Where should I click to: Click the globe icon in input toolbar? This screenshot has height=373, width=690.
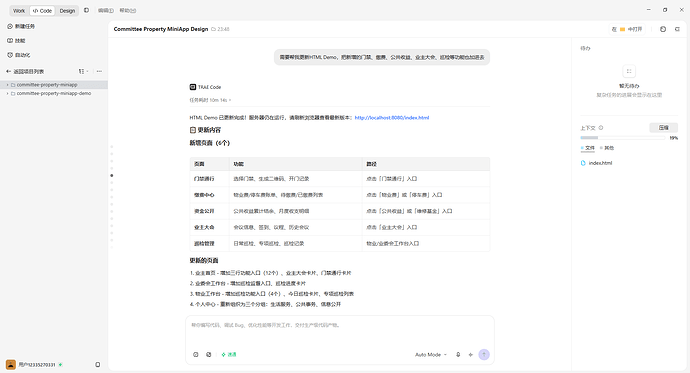point(209,355)
